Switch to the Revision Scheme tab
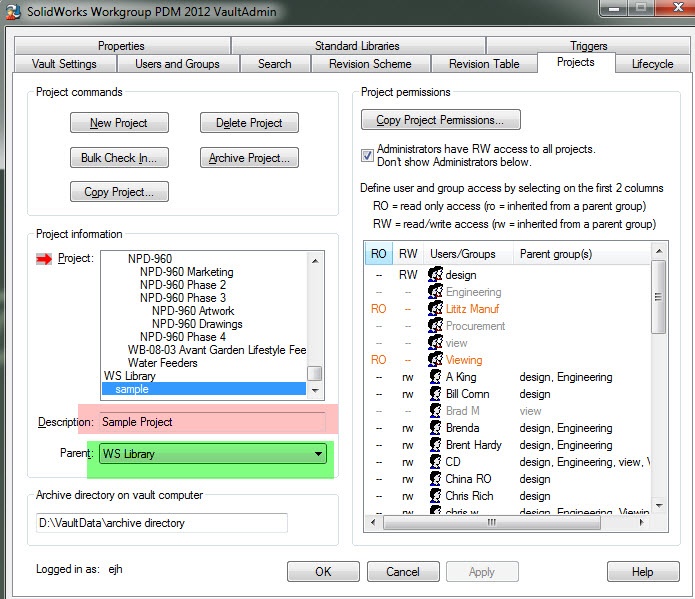The image size is (695, 599). pos(370,64)
